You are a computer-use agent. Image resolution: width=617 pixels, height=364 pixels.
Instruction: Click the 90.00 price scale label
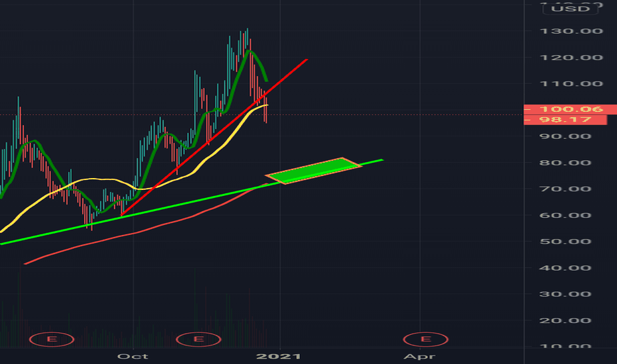565,136
